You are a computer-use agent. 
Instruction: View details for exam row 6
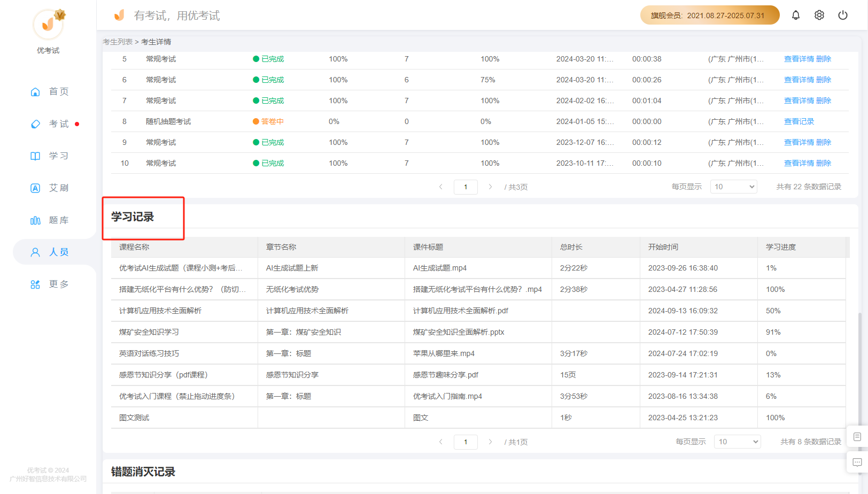[x=799, y=80]
